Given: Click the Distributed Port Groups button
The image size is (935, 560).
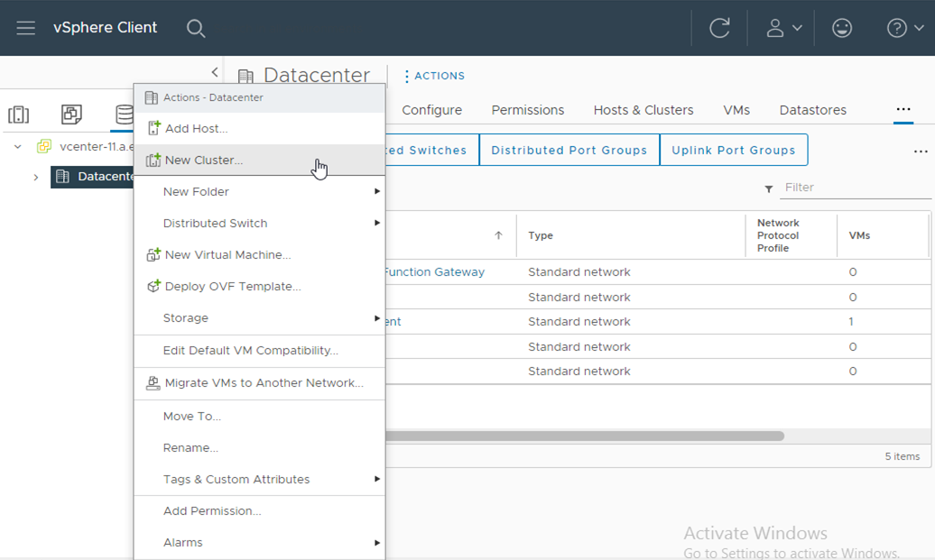Looking at the screenshot, I should click(569, 151).
